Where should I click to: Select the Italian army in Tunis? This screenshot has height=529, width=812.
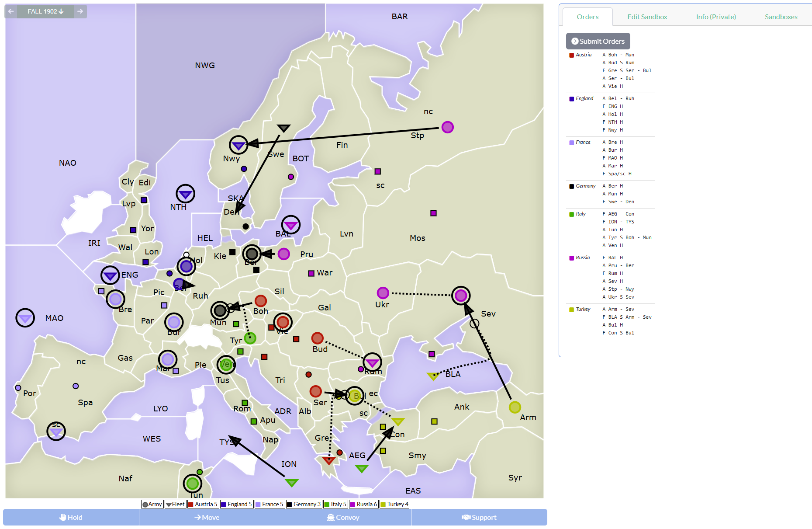tap(192, 484)
